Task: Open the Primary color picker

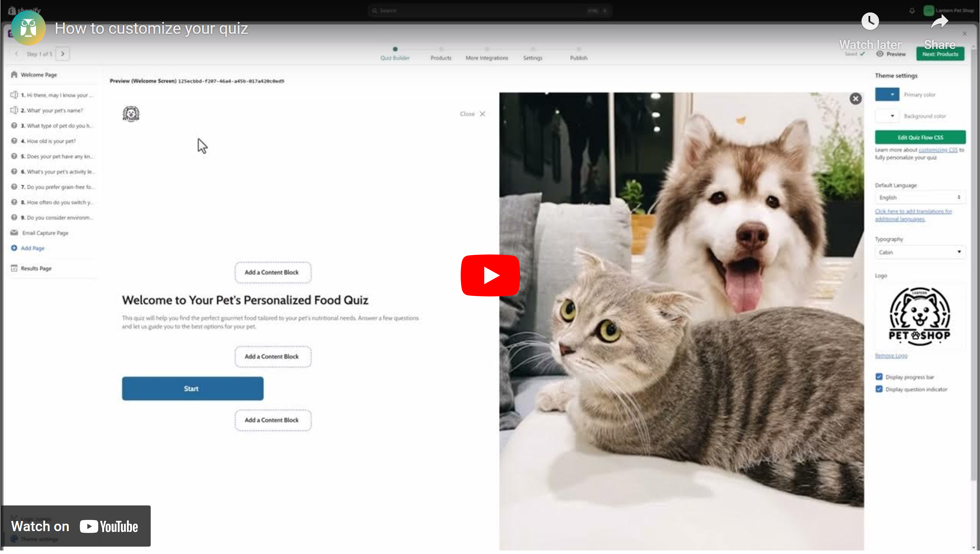Action: coord(887,94)
